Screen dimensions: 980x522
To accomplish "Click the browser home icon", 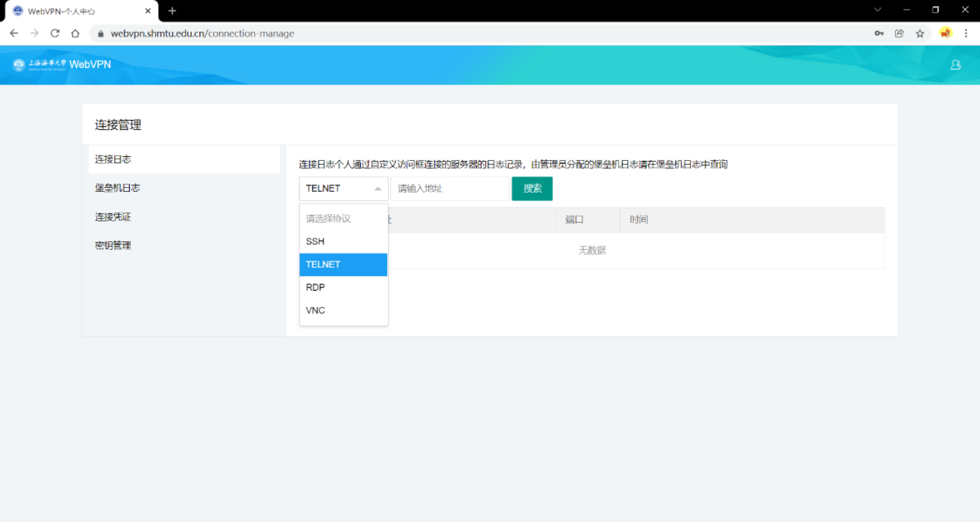I will point(75,33).
